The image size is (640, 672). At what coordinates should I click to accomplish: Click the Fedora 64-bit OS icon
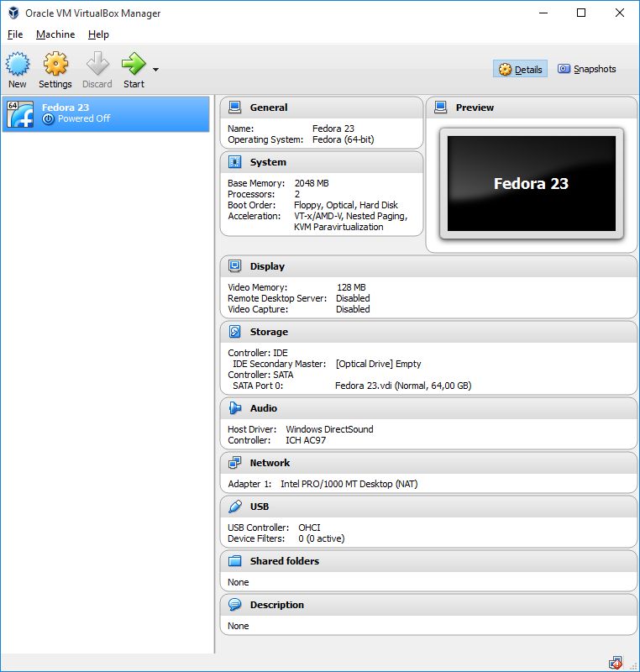(x=20, y=114)
